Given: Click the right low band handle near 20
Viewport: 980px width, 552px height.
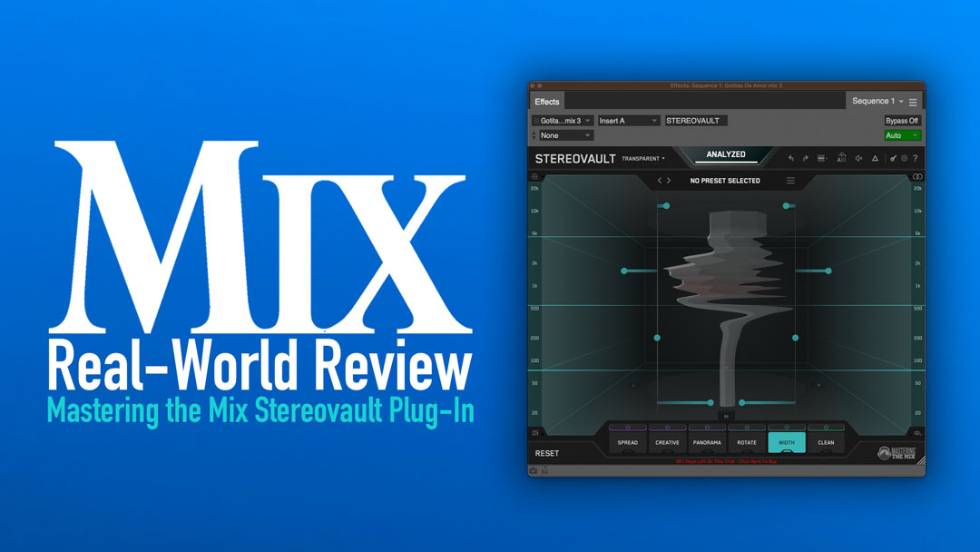Looking at the screenshot, I should point(741,402).
